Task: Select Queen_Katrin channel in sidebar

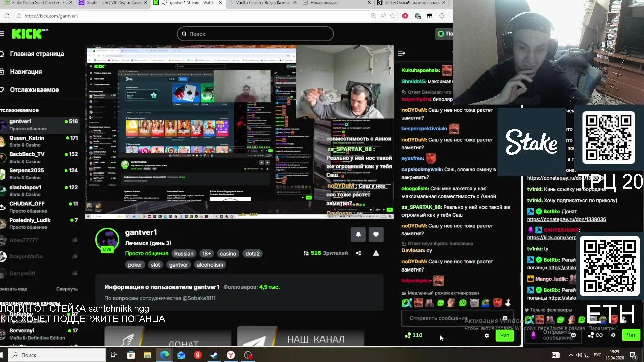Action: click(x=39, y=141)
